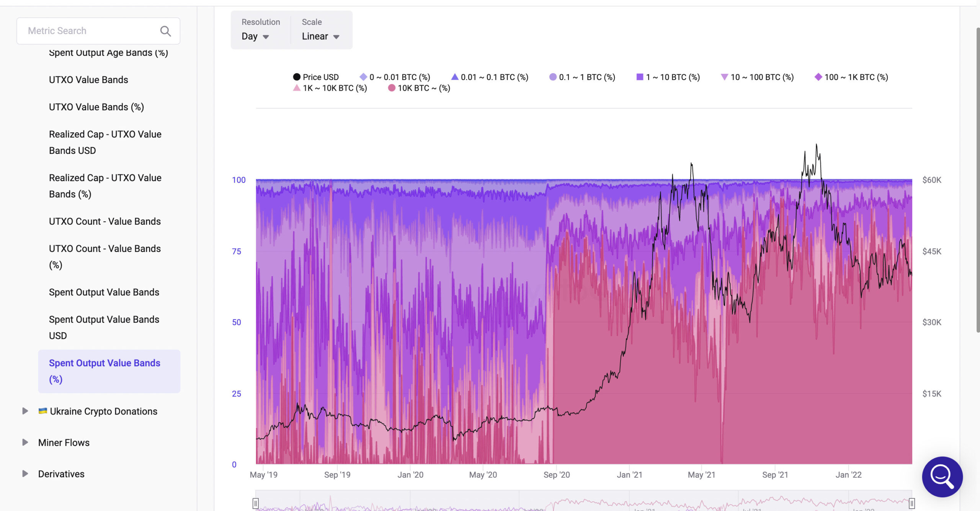The height and width of the screenshot is (511, 980).
Task: Click the Metric Search input field
Action: pos(98,31)
